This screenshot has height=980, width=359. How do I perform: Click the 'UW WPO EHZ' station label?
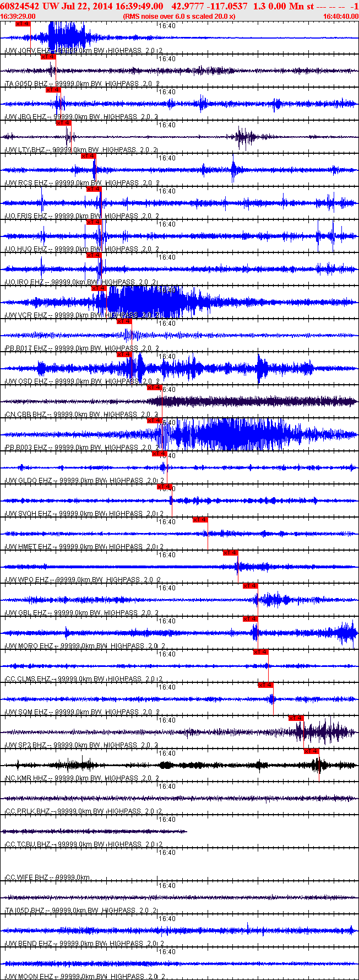(x=27, y=580)
